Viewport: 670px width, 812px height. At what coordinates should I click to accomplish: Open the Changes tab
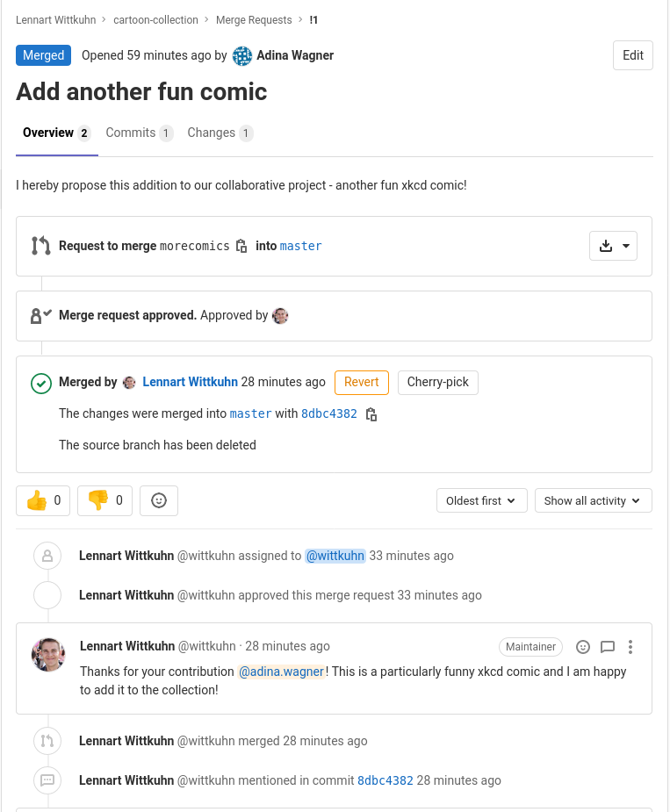pyautogui.click(x=220, y=133)
